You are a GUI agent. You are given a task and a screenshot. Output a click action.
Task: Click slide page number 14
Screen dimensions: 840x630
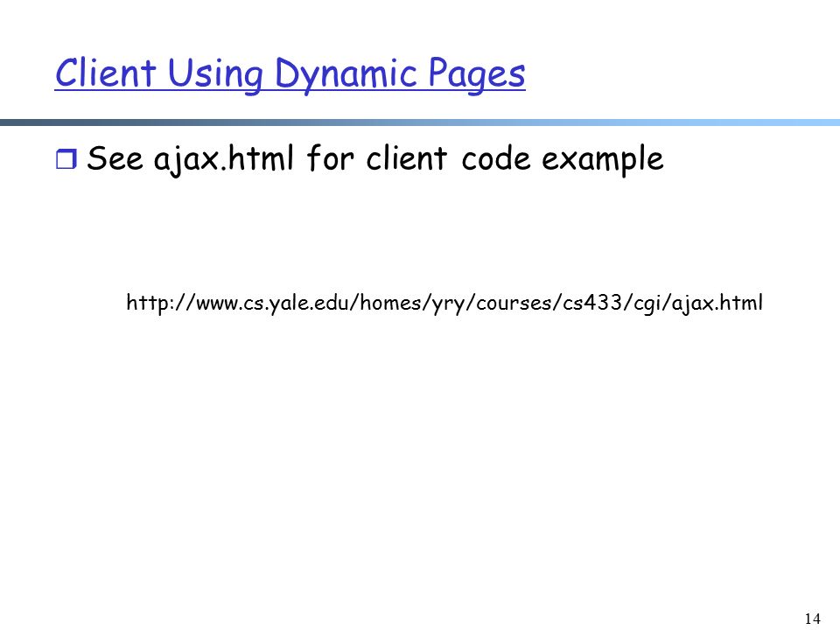pos(812,619)
